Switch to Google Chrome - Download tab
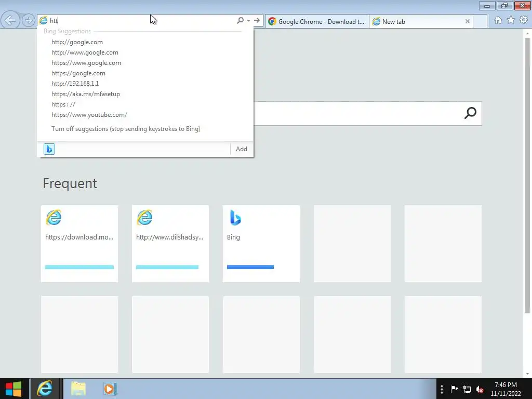 (x=317, y=21)
